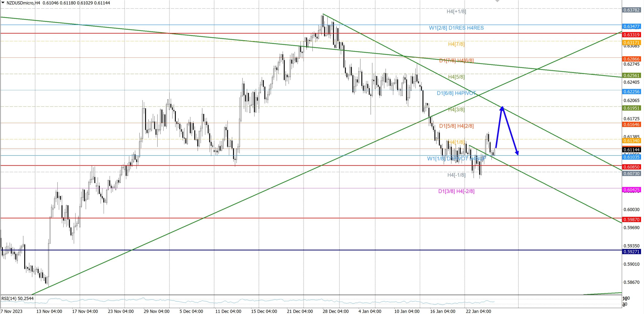Image resolution: width=644 pixels, height=314 pixels.
Task: Click the dropdown triangle beside NZDUSDmicro,H4
Action: pyautogui.click(x=3, y=3)
